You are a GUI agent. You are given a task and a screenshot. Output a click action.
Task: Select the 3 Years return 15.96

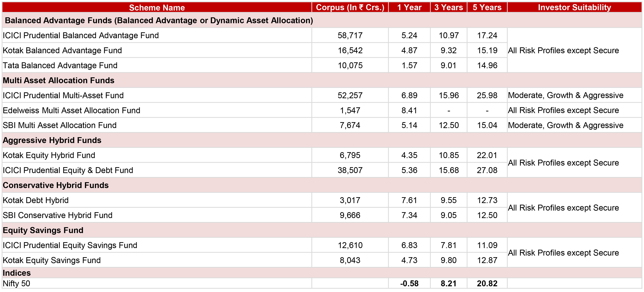point(449,95)
